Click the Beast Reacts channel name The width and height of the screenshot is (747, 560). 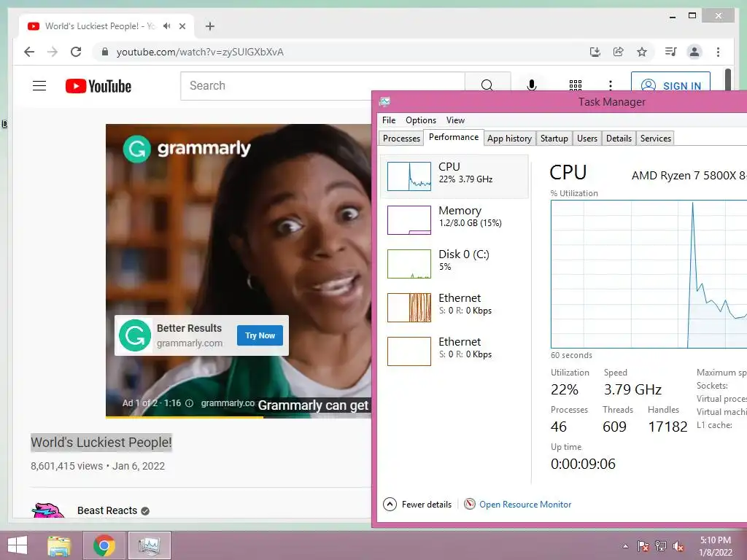coord(107,510)
